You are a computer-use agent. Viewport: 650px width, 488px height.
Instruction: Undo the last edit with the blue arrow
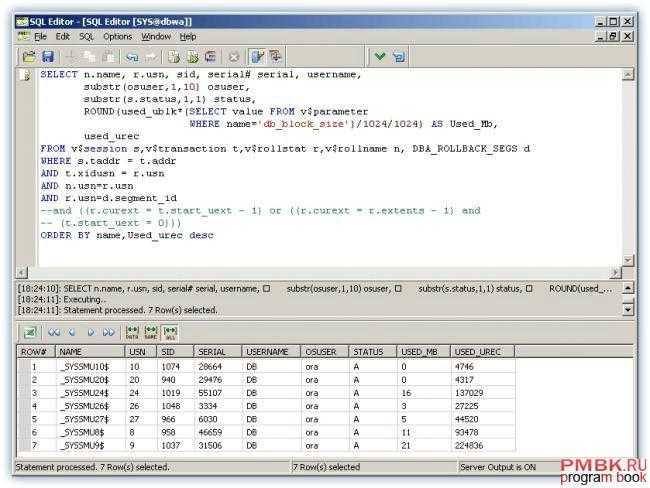[131, 57]
